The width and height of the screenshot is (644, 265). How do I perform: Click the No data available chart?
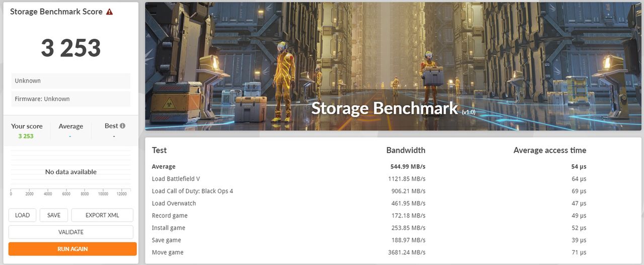tap(71, 172)
